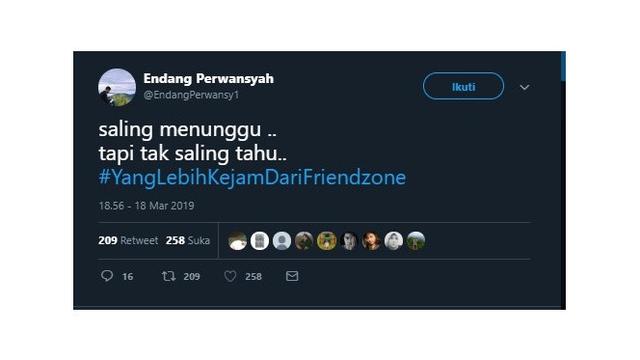The width and height of the screenshot is (640, 360).
Task: Click the reply speech bubble icon
Action: (x=107, y=276)
